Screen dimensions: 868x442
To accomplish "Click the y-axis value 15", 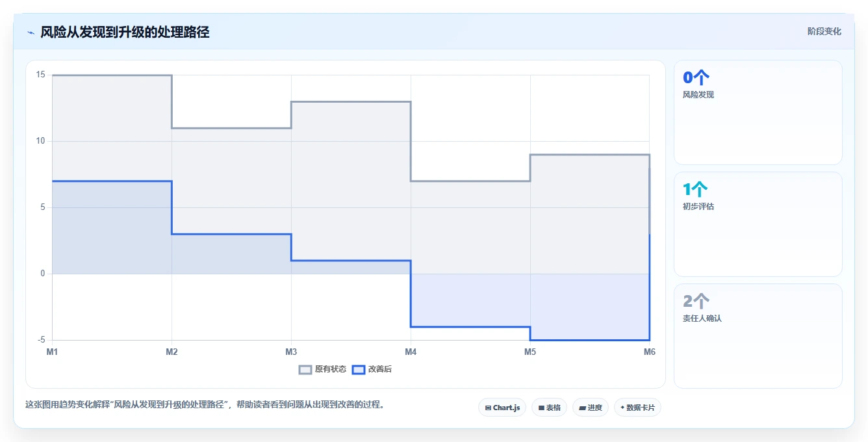I will pos(40,75).
